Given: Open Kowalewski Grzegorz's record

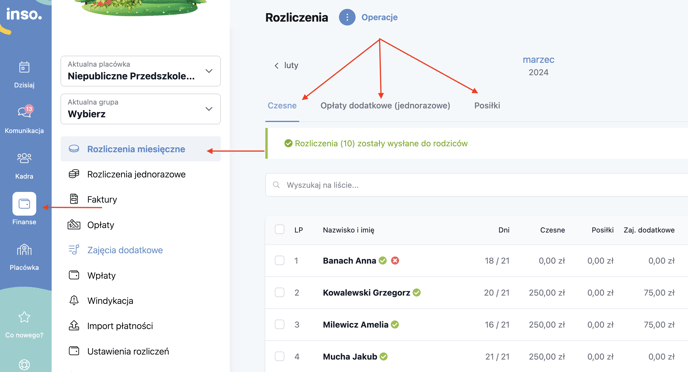Looking at the screenshot, I should coord(366,293).
